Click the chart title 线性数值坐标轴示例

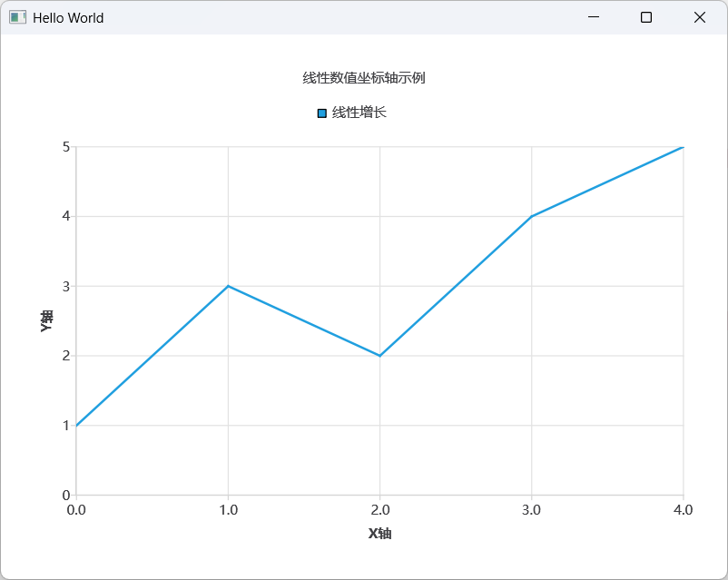coord(363,77)
